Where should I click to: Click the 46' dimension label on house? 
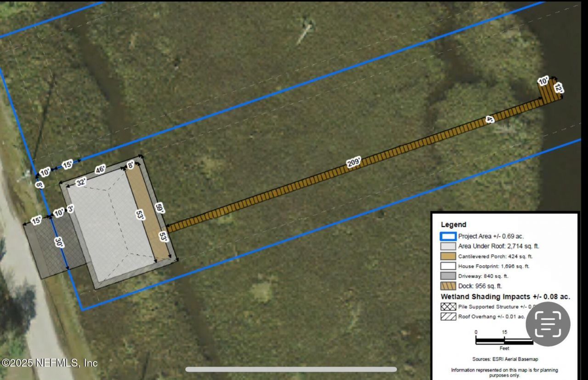click(100, 170)
